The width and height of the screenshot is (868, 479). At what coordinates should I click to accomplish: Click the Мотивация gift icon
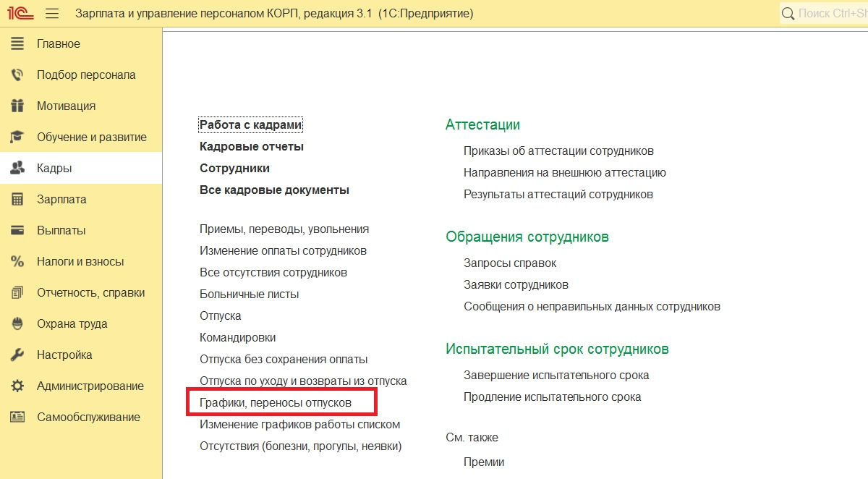[17, 106]
